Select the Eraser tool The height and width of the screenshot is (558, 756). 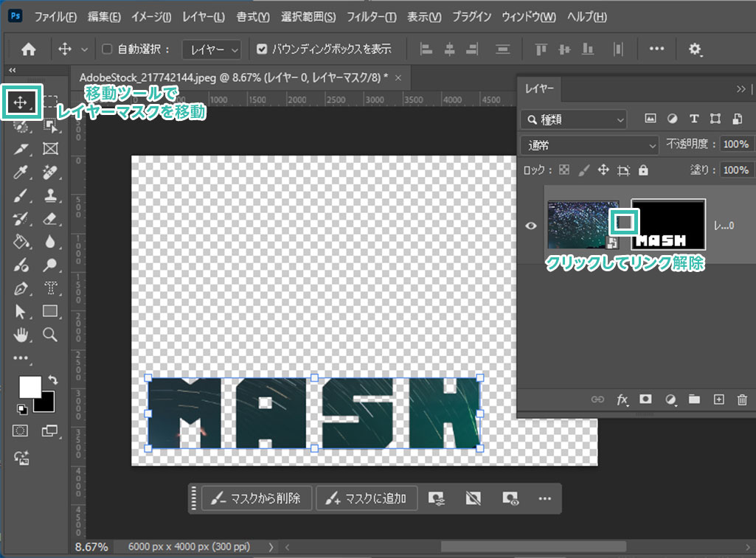(x=50, y=218)
